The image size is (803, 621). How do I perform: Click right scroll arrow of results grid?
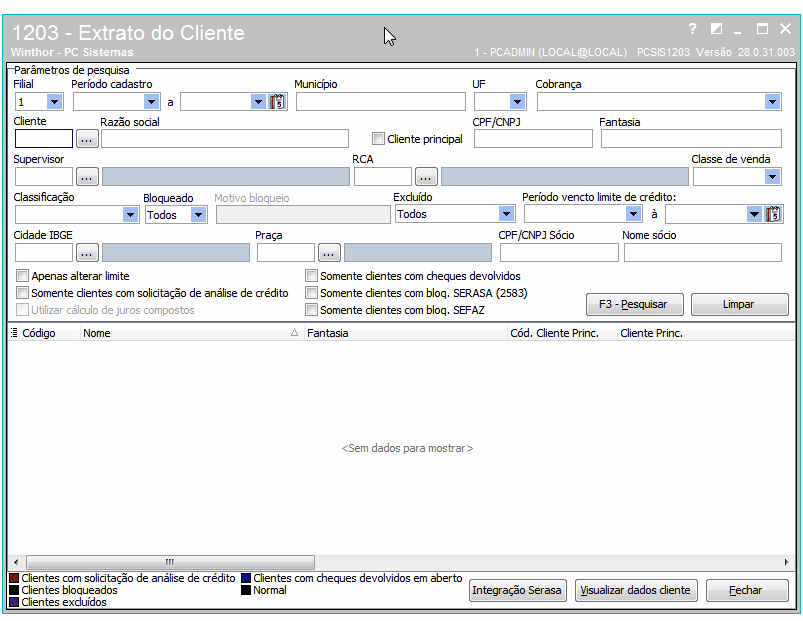click(x=787, y=562)
